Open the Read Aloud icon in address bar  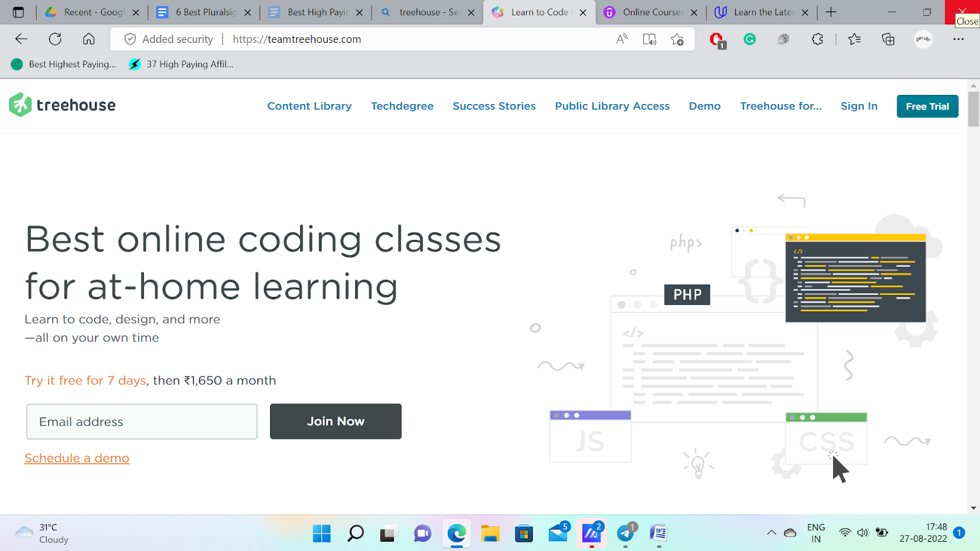coord(622,39)
